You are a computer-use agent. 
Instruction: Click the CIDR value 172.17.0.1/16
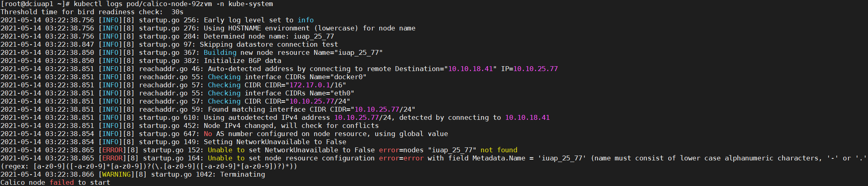[x=316, y=85]
